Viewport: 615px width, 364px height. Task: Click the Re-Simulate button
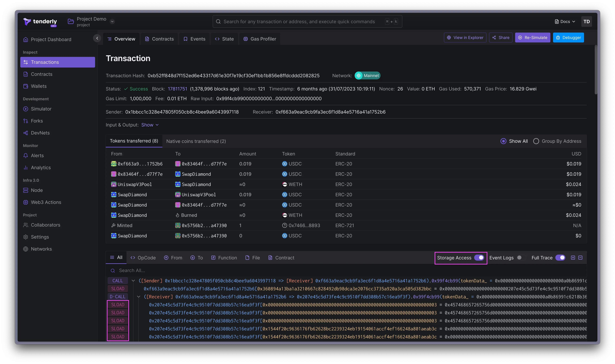532,37
